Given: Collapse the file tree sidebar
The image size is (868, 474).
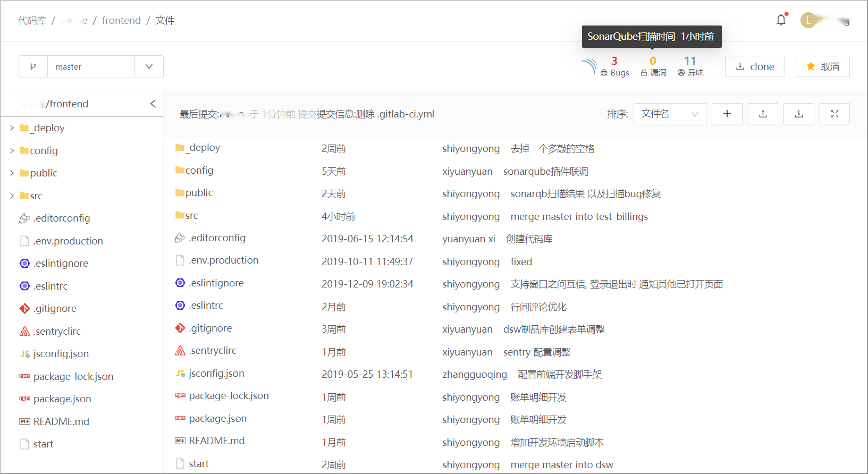Looking at the screenshot, I should click(153, 104).
